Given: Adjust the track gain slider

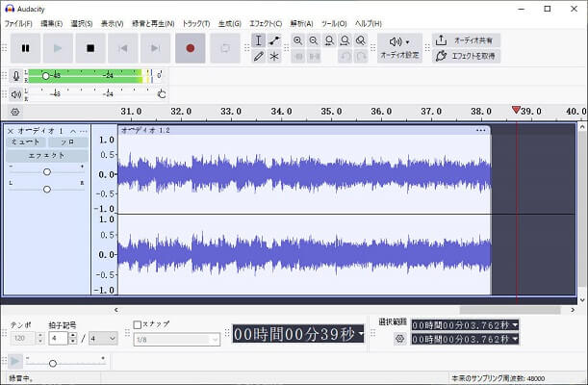Looking at the screenshot, I should pos(47,171).
